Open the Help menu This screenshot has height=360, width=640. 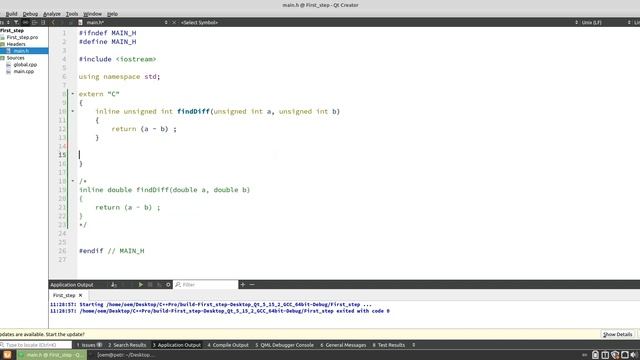pos(112,14)
